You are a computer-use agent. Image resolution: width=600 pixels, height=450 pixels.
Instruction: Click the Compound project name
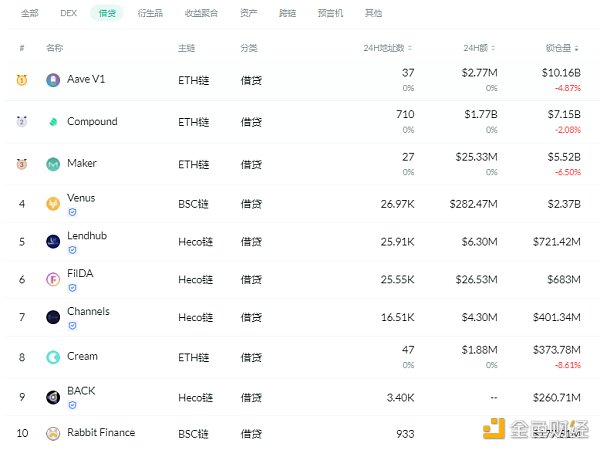click(x=92, y=122)
